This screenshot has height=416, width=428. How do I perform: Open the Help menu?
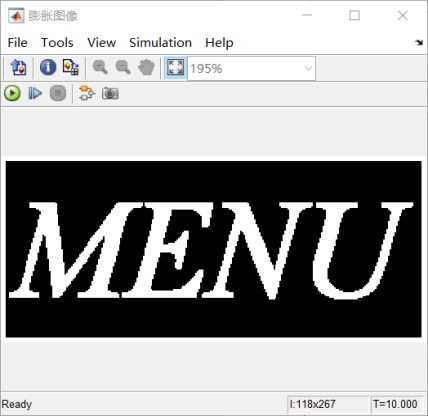tap(219, 43)
